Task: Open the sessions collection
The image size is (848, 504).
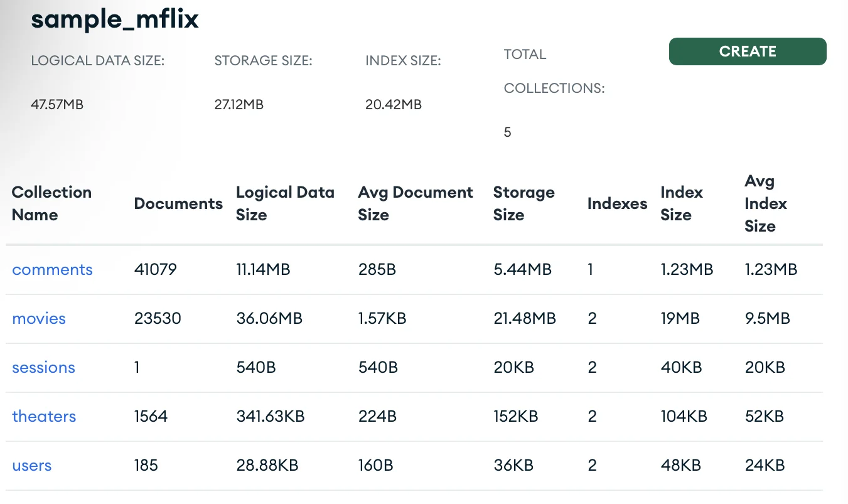Action: coord(43,367)
